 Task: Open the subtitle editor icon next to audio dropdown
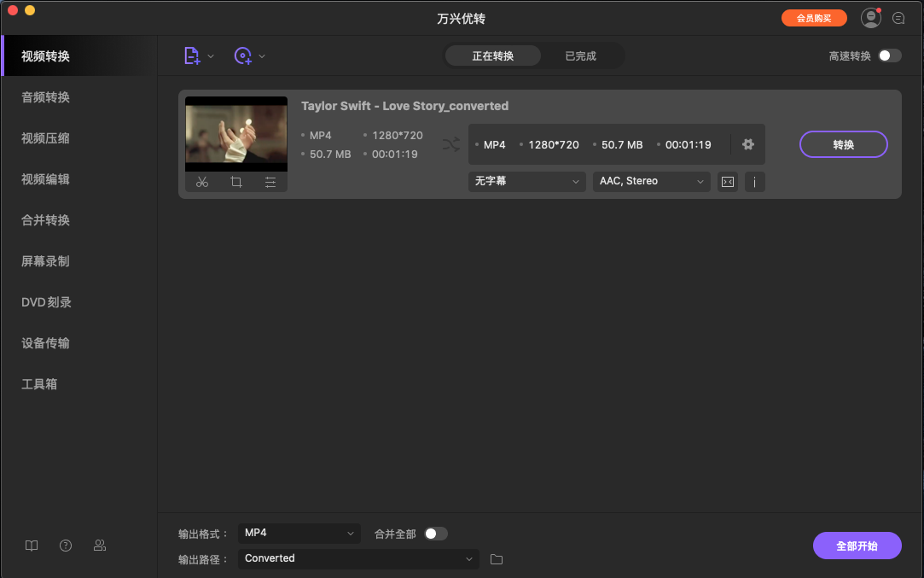(x=727, y=181)
